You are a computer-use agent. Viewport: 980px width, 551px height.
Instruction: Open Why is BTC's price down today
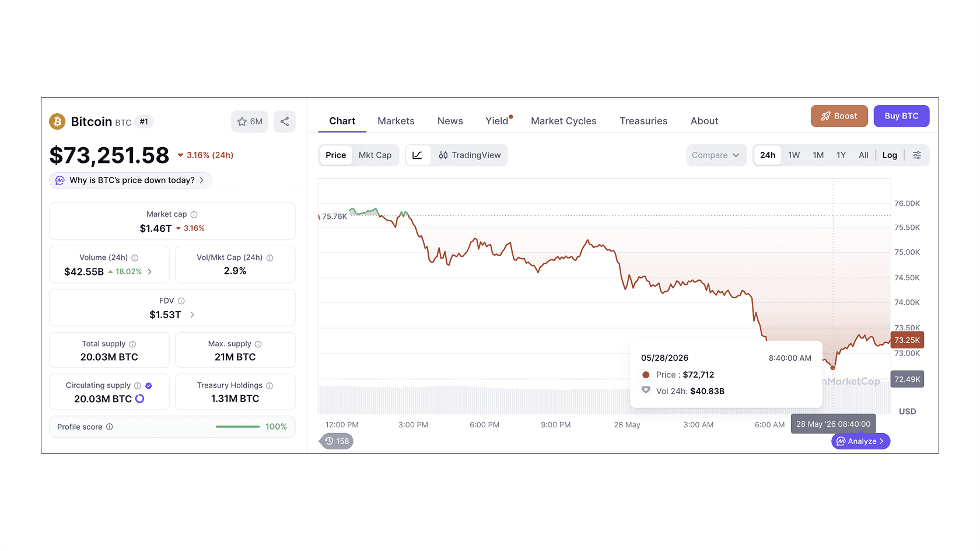[131, 180]
